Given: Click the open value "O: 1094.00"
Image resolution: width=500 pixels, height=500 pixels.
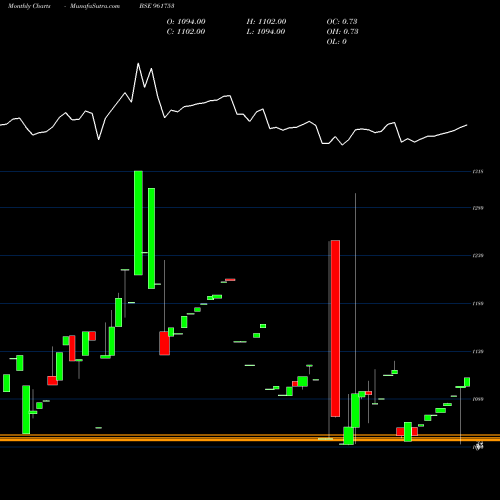Looking at the screenshot, I should coord(186,22).
